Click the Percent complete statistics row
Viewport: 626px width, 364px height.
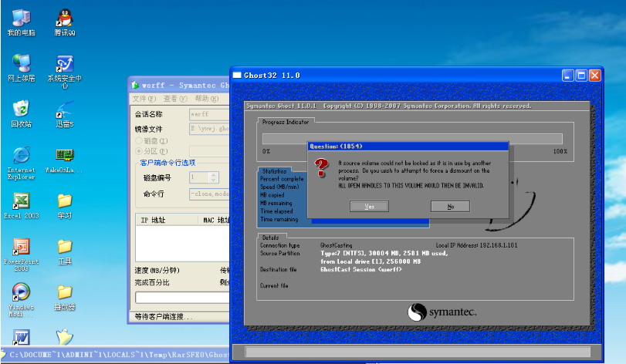pyautogui.click(x=282, y=179)
